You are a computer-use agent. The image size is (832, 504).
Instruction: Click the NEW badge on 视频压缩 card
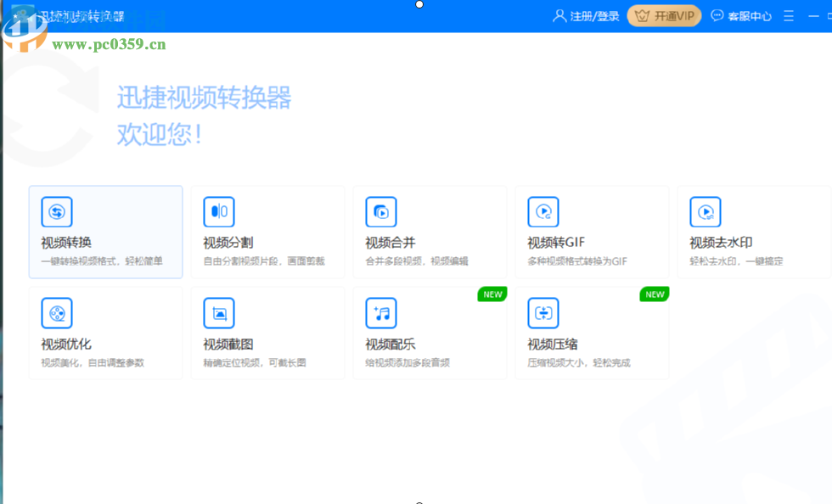(654, 294)
